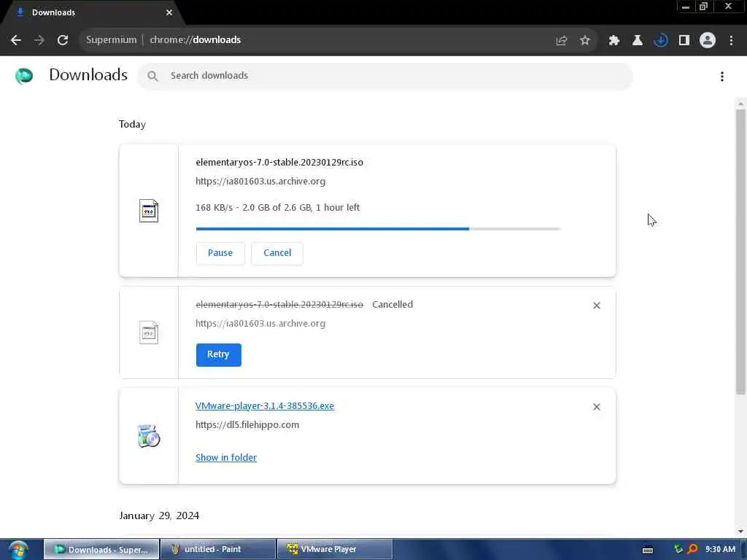
Task: Click the 168 KB/s download status text
Action: pyautogui.click(x=277, y=208)
